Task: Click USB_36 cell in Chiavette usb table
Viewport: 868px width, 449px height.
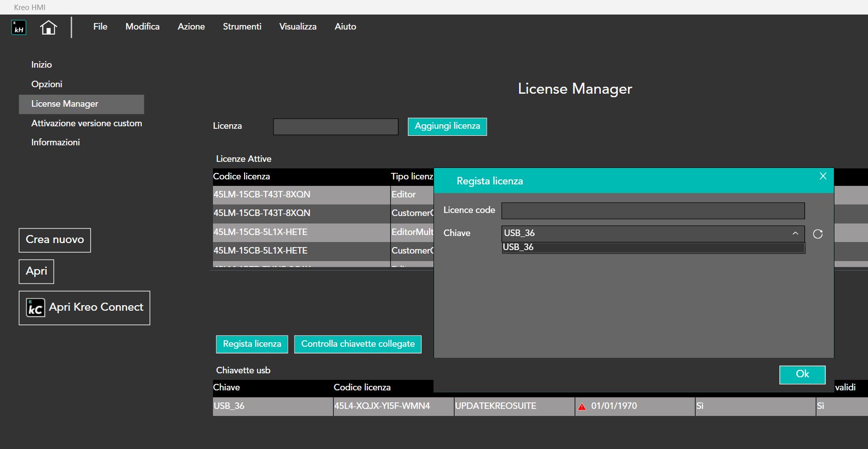Action: coord(273,406)
